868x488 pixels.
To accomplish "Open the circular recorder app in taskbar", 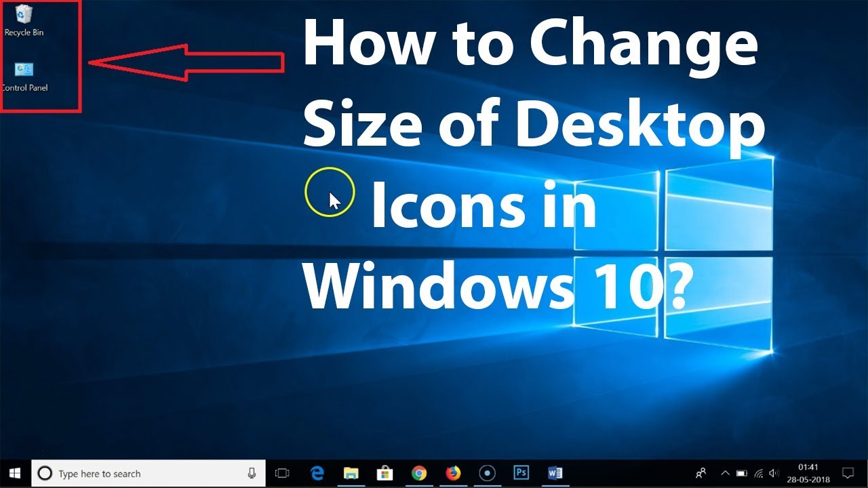I will (487, 473).
